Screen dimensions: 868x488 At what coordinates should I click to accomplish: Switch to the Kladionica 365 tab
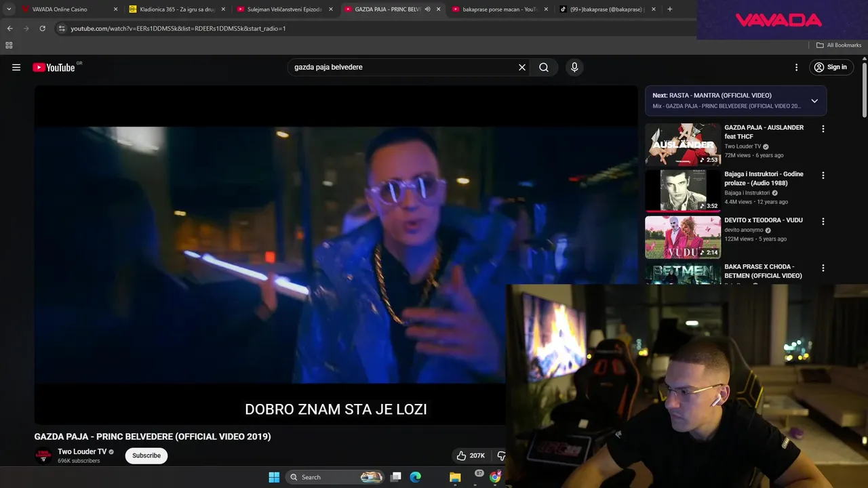click(177, 9)
